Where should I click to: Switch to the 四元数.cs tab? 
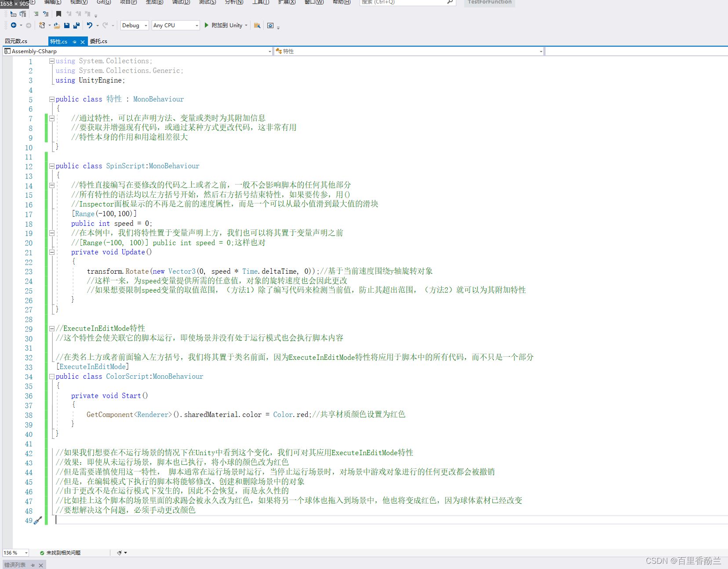coord(16,41)
